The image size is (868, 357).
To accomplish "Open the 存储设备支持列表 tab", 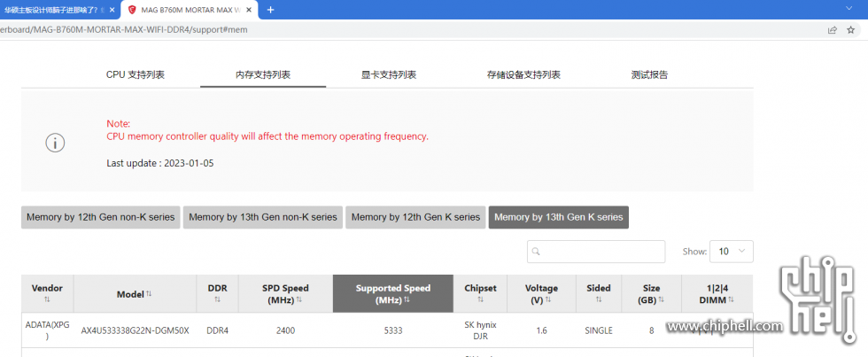I will 523,74.
